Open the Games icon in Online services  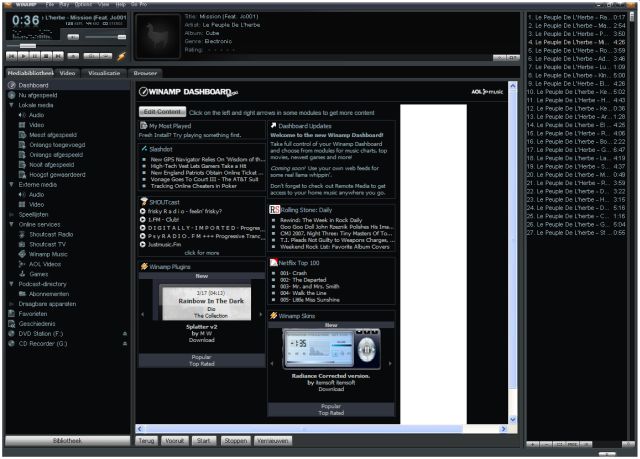(x=22, y=274)
